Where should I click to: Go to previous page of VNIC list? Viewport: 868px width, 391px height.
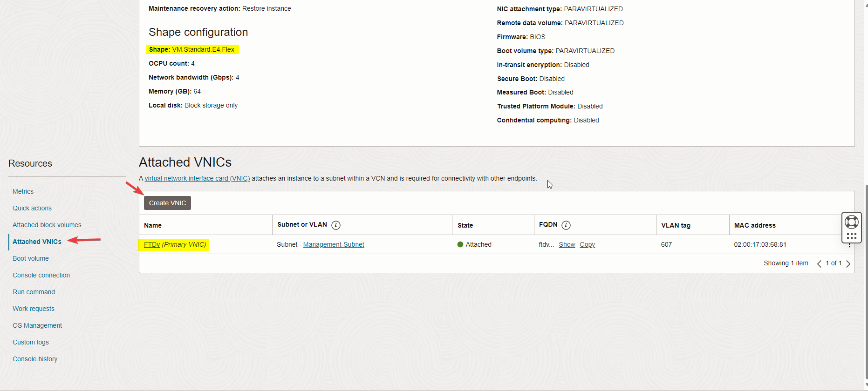(819, 263)
